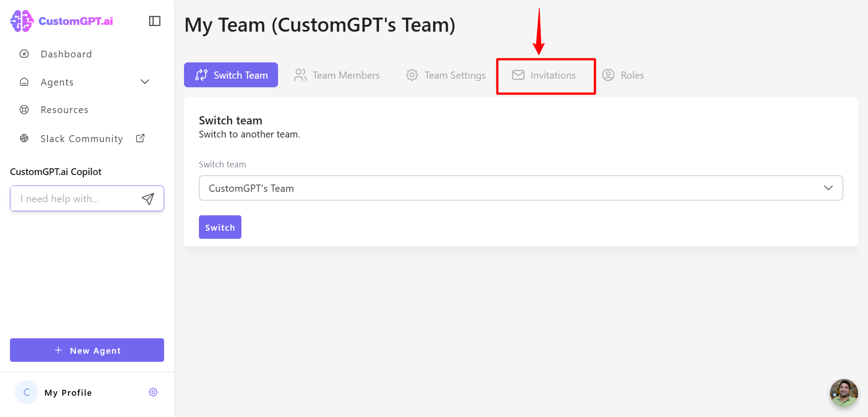This screenshot has height=417, width=868.
Task: Send Copilot message with paper plane icon
Action: [x=148, y=199]
